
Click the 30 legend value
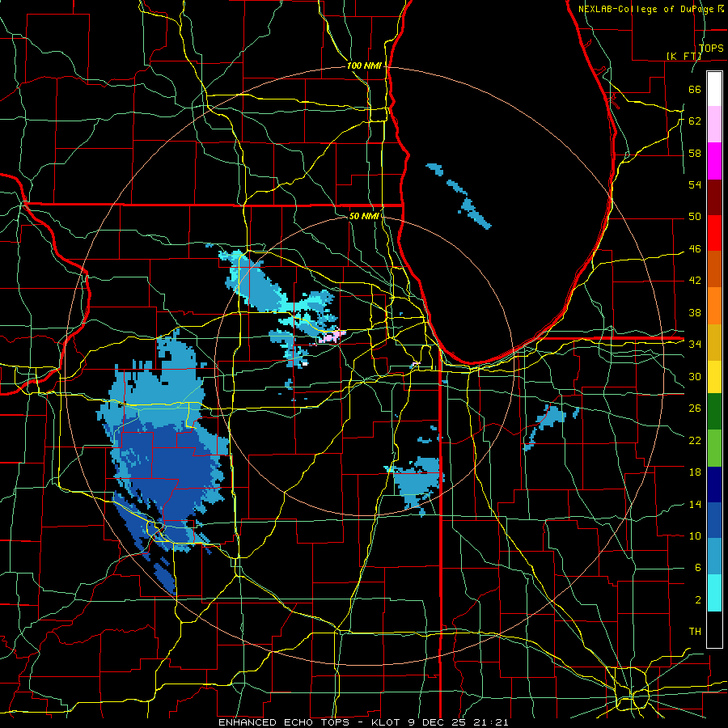(x=695, y=376)
